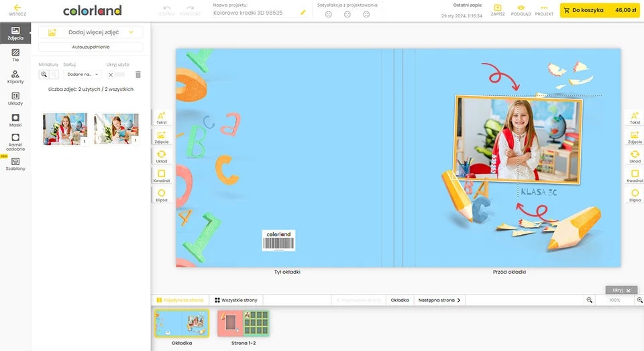Add a square with left Kwadrat tool
The height and width of the screenshot is (351, 644).
(162, 176)
